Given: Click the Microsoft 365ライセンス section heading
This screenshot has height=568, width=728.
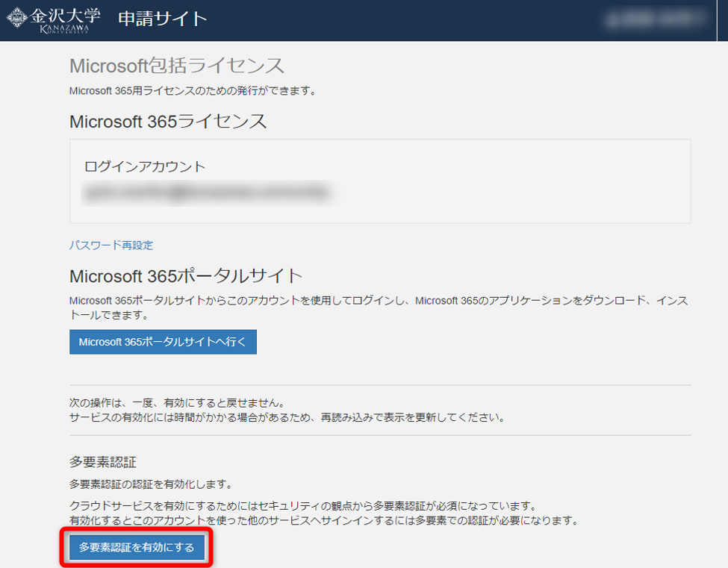Looking at the screenshot, I should tap(168, 122).
